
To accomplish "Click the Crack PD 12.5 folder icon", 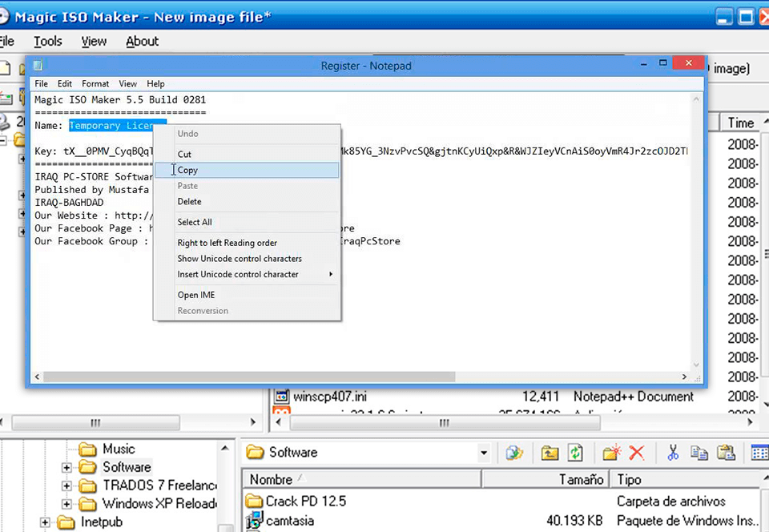I will click(254, 501).
